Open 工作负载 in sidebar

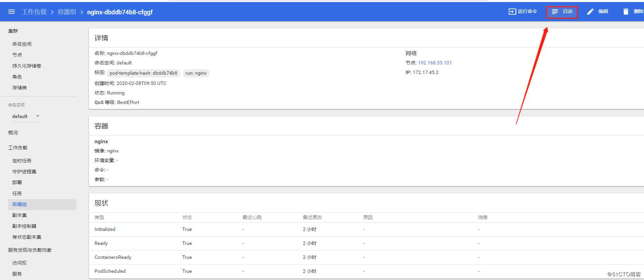click(18, 148)
